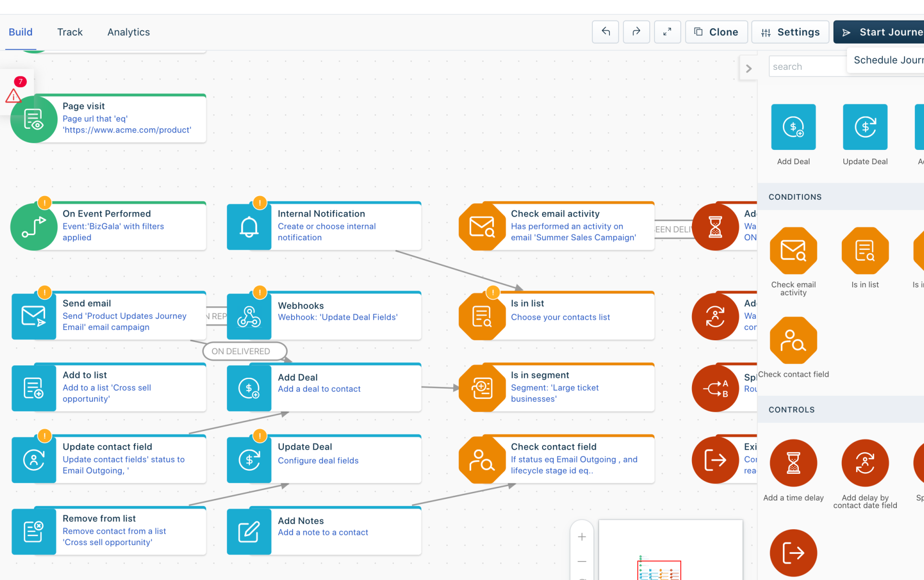
Task: Select canvas Check email activity node icon
Action: click(482, 227)
